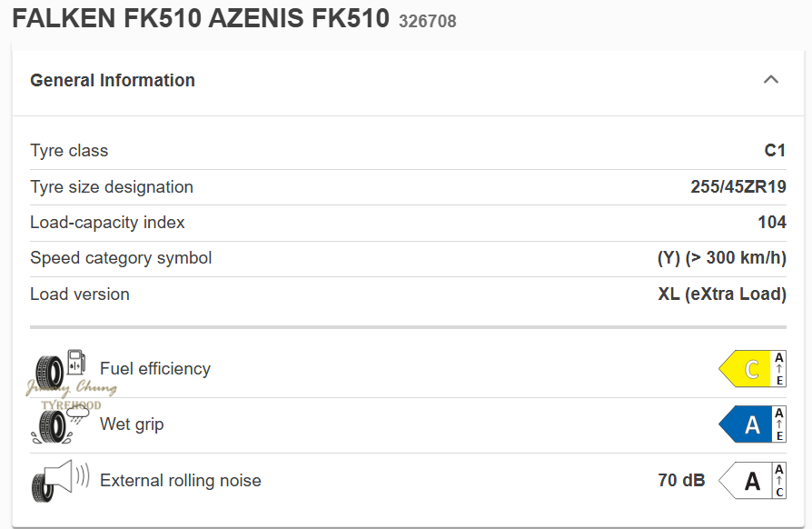Screen dimensions: 812x529
Task: Click the Wet grip label
Action: (x=132, y=424)
